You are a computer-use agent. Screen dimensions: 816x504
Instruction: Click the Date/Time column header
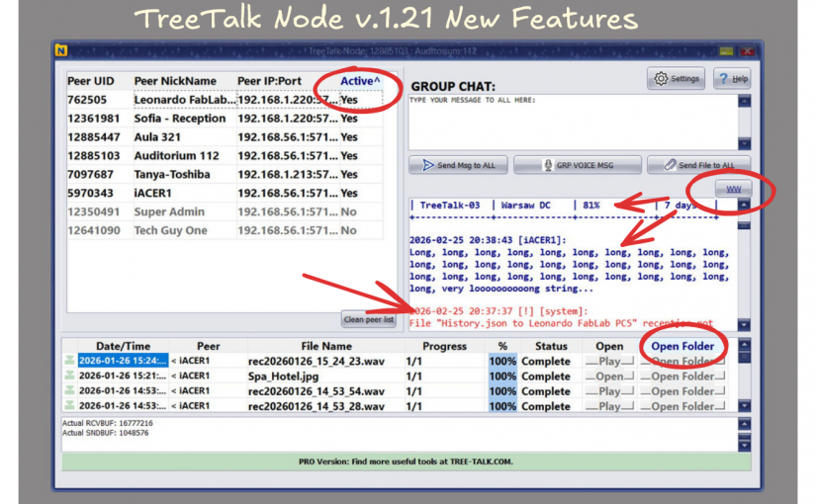(x=123, y=346)
